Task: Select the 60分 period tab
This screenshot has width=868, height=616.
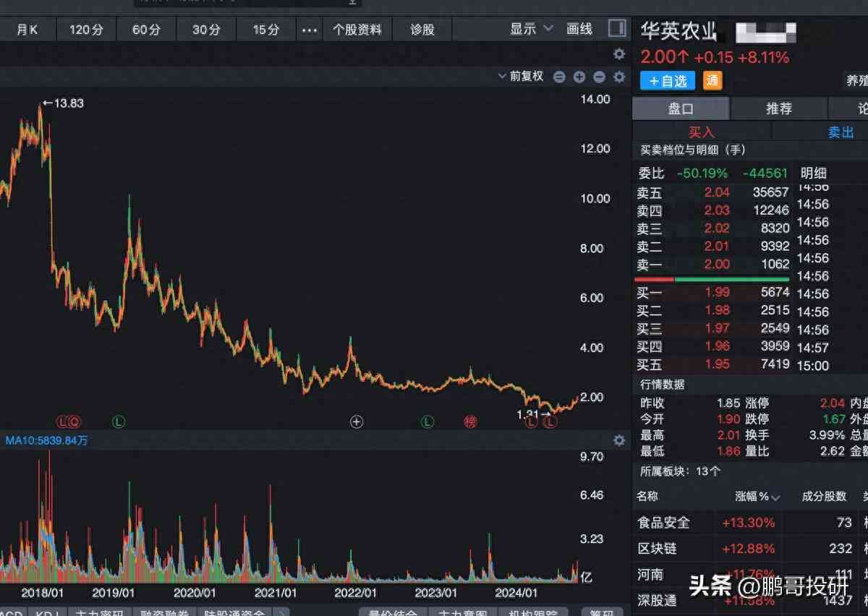Action: [146, 30]
